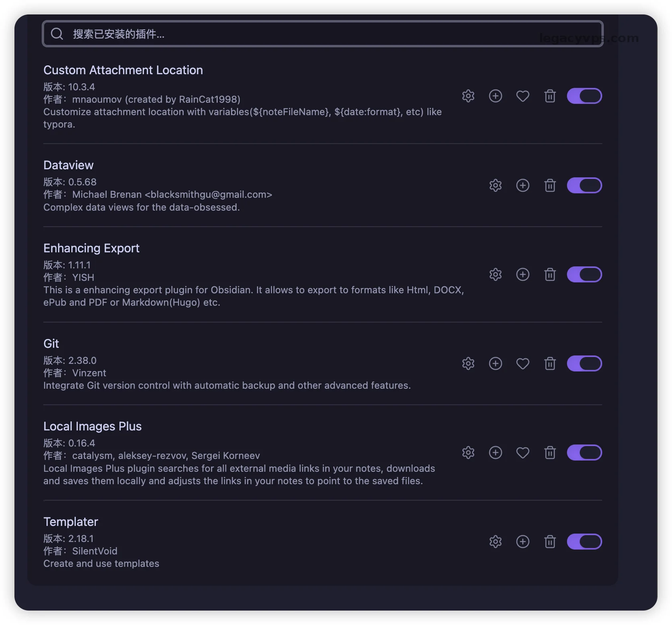Viewport: 672px width, 625px height.
Task: Click hotkey plus icon for Custom Attachment Location
Action: click(495, 96)
